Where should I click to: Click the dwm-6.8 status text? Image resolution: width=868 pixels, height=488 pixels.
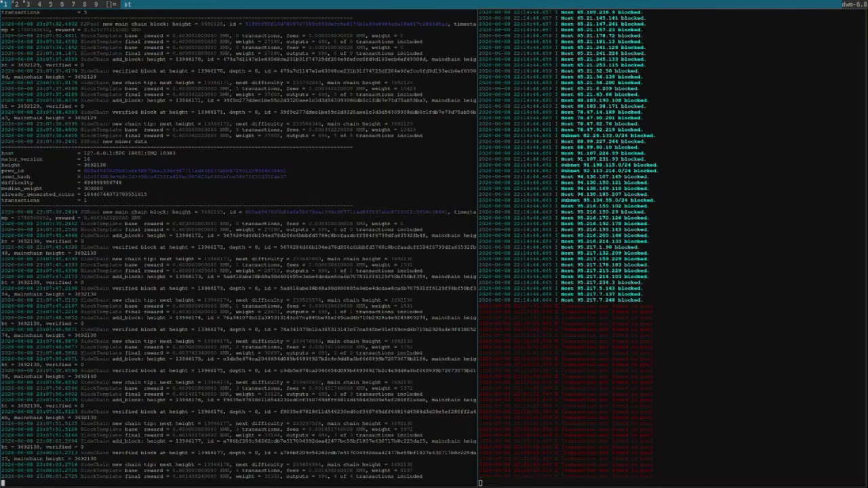coord(854,4)
